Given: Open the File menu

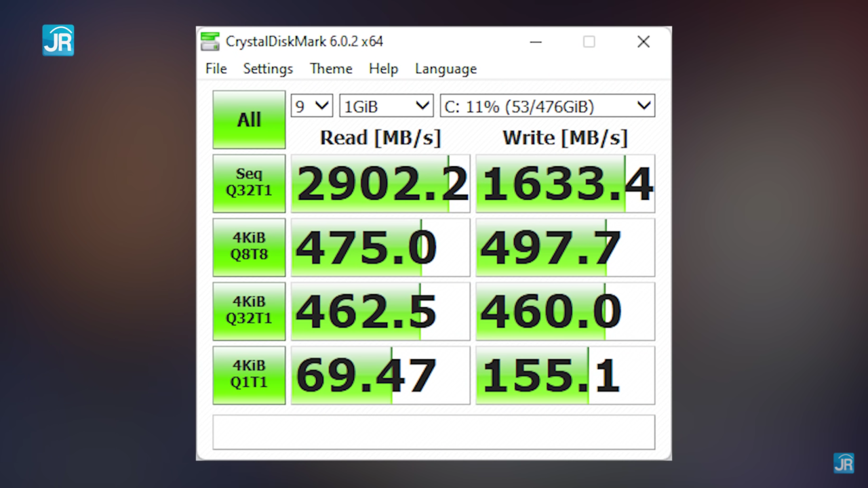Looking at the screenshot, I should [x=216, y=68].
